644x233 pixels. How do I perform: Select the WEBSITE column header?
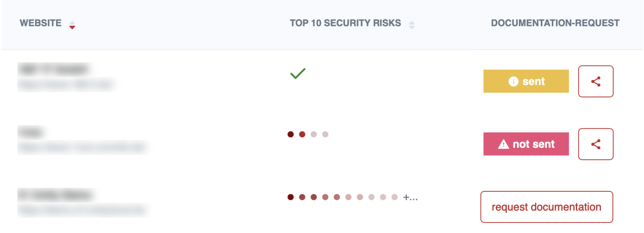41,23
